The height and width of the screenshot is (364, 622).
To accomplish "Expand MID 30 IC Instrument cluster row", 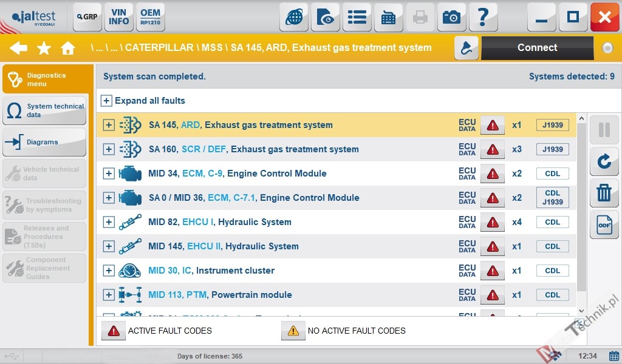I will 108,271.
